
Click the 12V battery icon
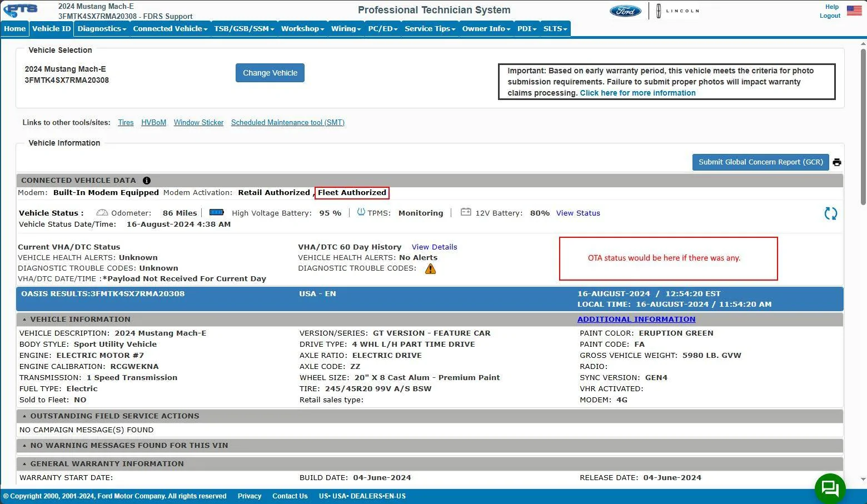click(466, 212)
